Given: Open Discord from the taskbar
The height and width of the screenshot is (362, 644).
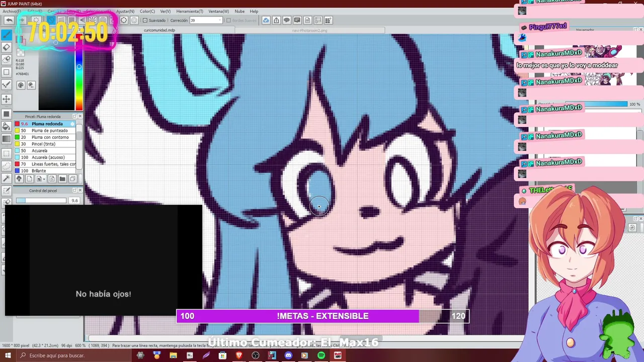Looking at the screenshot, I should (288, 355).
